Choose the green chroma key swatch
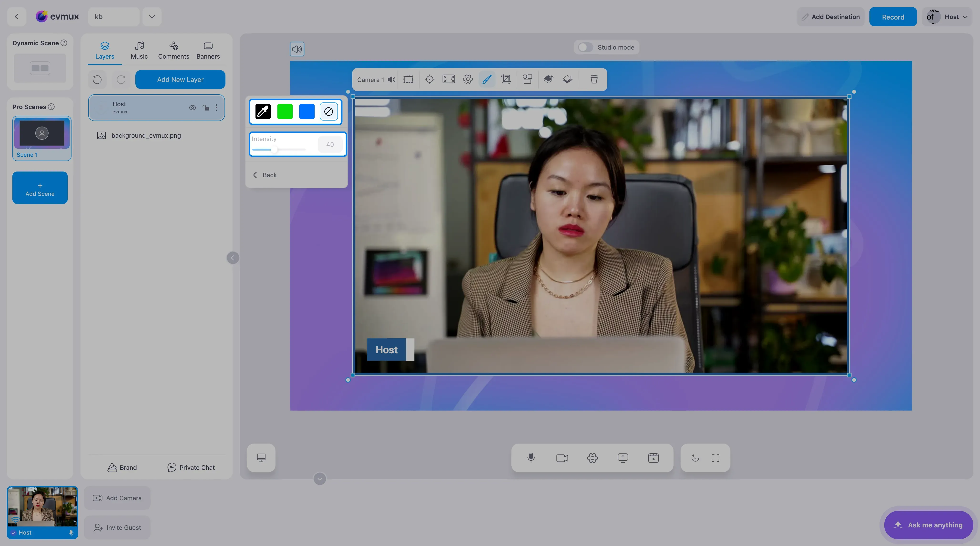The width and height of the screenshot is (980, 546). click(x=285, y=111)
